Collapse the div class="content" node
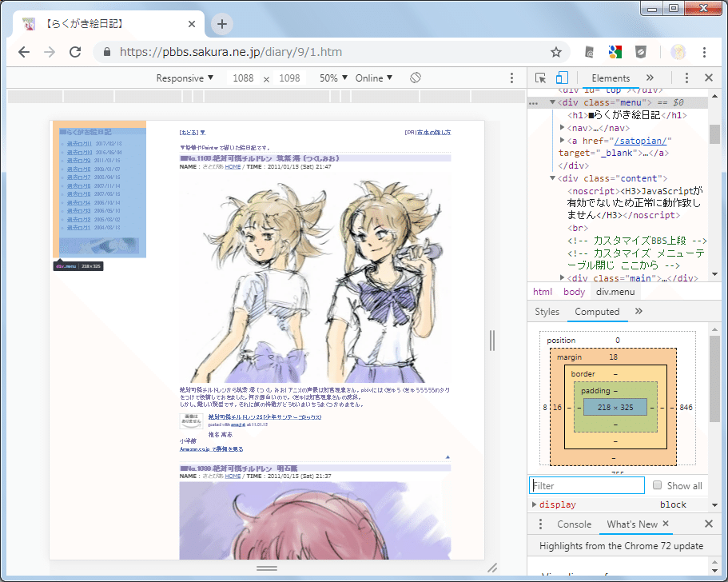Screen dimensions: 728x582 pos(552,178)
